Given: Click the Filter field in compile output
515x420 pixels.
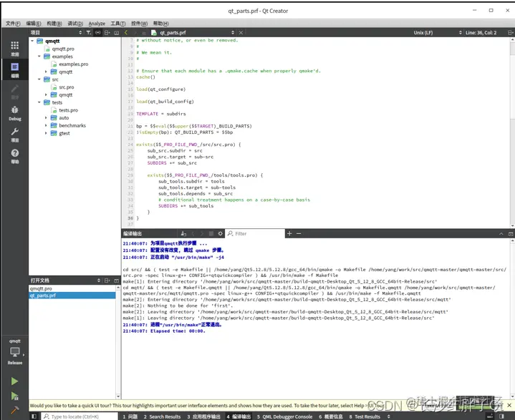Looking at the screenshot, I should (x=254, y=233).
